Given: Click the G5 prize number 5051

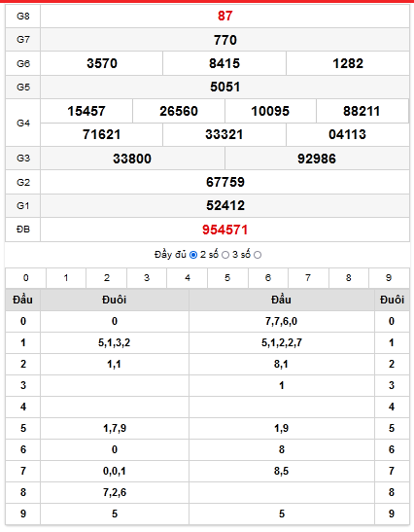Looking at the screenshot, I should (224, 87).
